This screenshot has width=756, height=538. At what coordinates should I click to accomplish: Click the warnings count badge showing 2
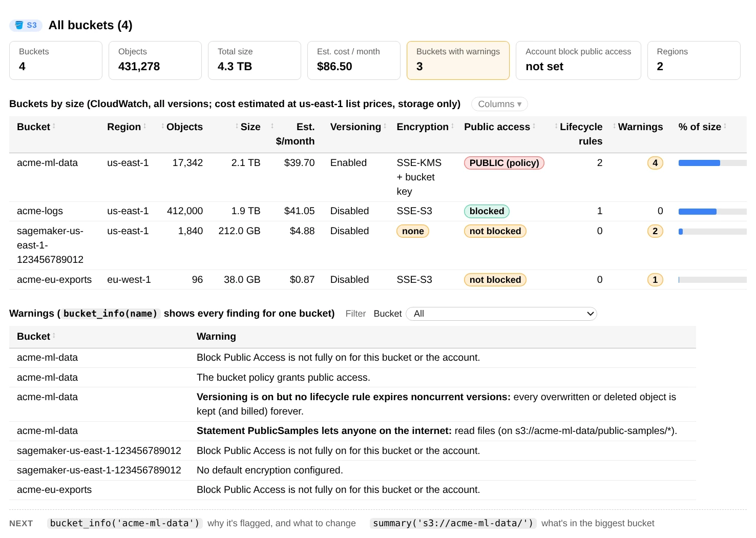[655, 231]
